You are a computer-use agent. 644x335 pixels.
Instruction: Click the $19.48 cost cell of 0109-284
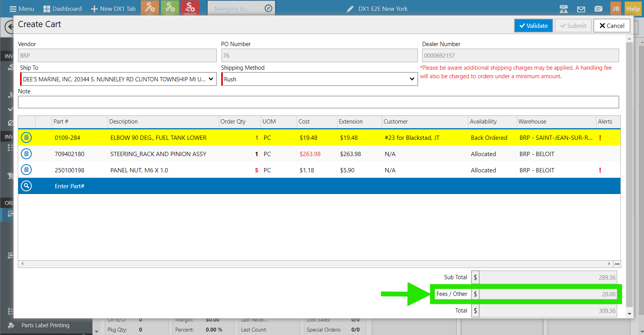[x=308, y=138]
